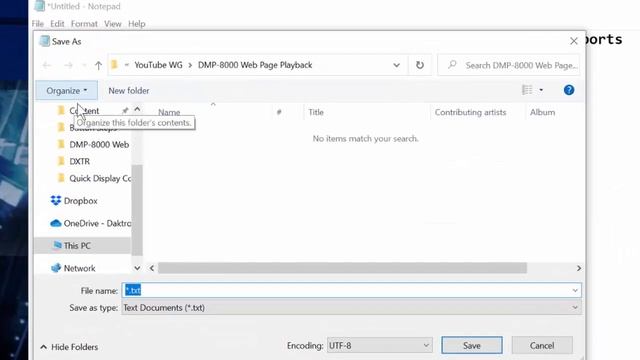
Task: Open the Notepad Edit menu
Action: click(x=57, y=24)
